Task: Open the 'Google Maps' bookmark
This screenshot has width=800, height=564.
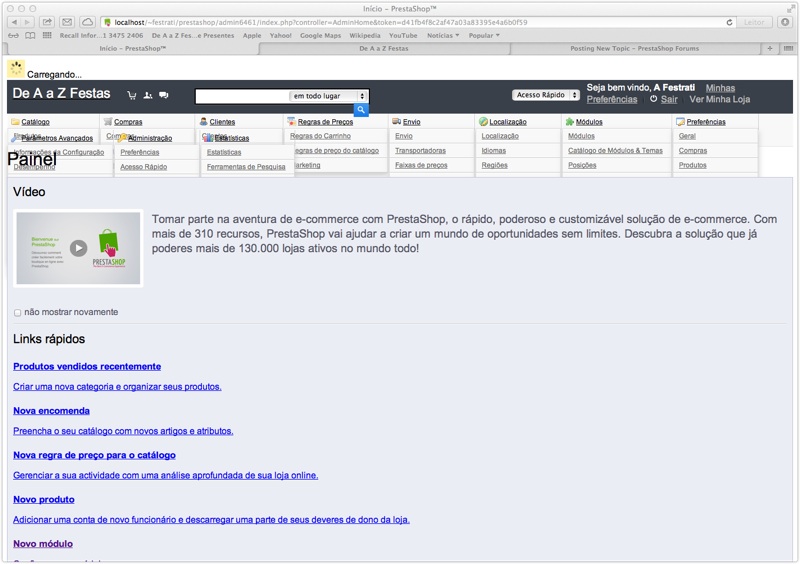Action: (x=320, y=36)
